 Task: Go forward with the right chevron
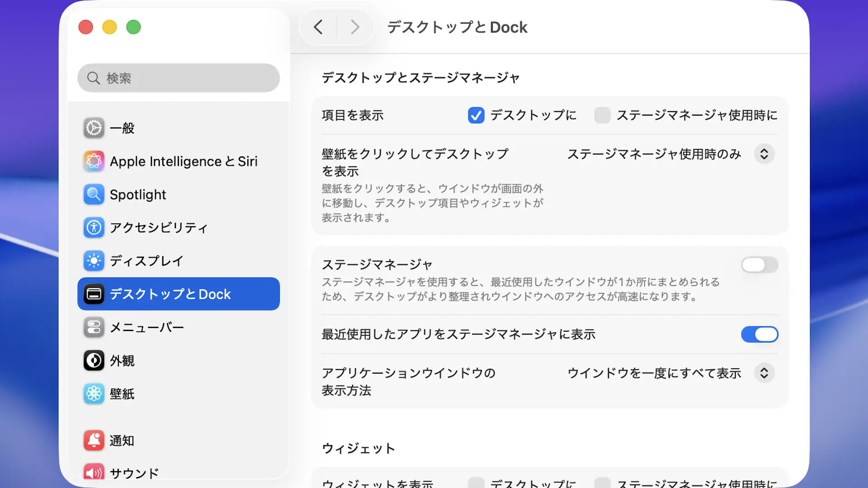355,27
